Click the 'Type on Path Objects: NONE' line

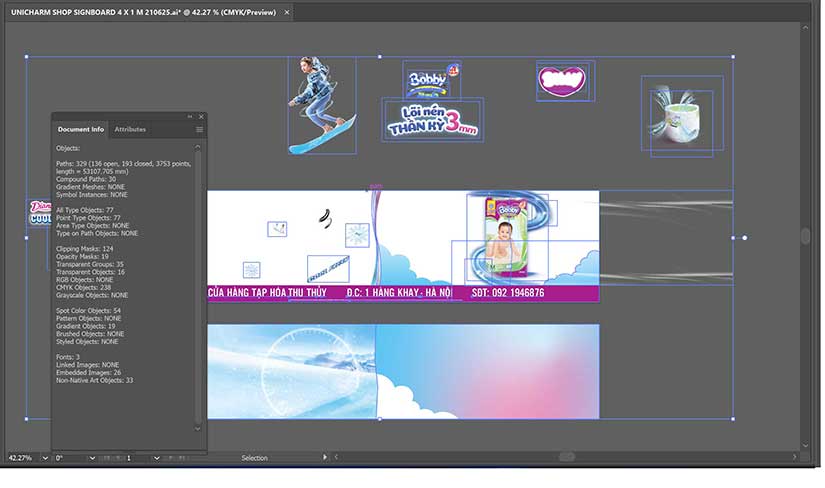coord(97,233)
